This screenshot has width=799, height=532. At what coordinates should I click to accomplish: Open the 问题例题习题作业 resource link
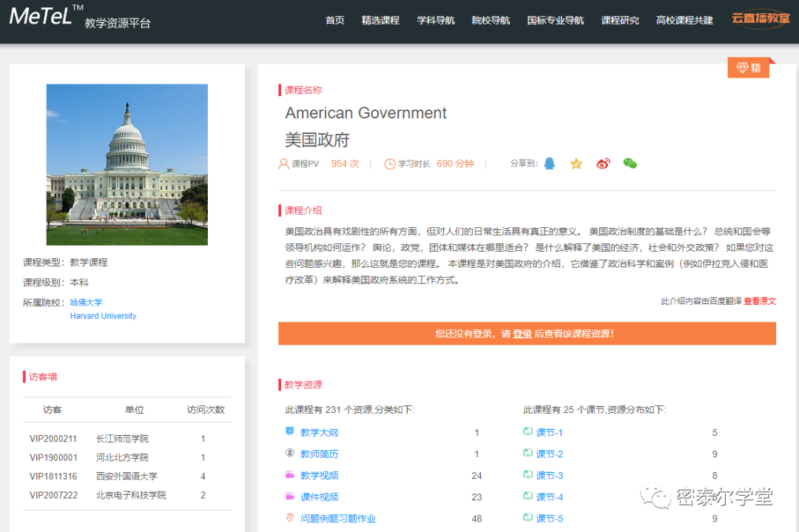point(338,518)
